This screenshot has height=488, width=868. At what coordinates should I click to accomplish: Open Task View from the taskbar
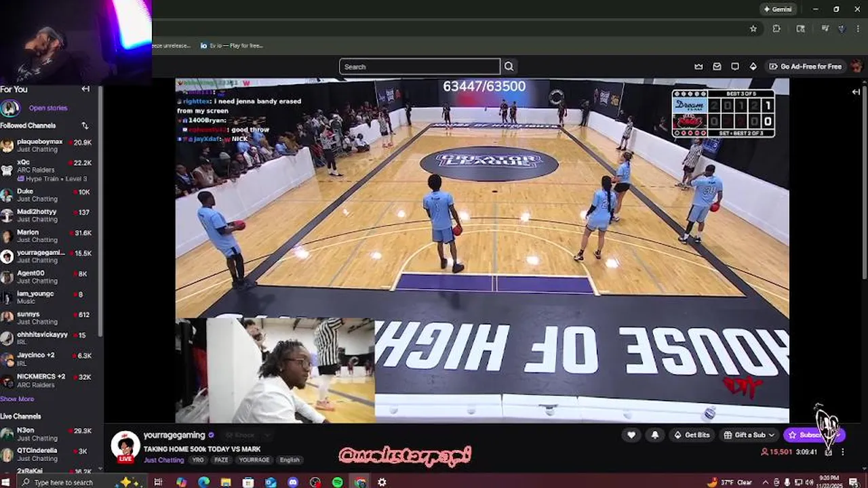click(x=158, y=482)
